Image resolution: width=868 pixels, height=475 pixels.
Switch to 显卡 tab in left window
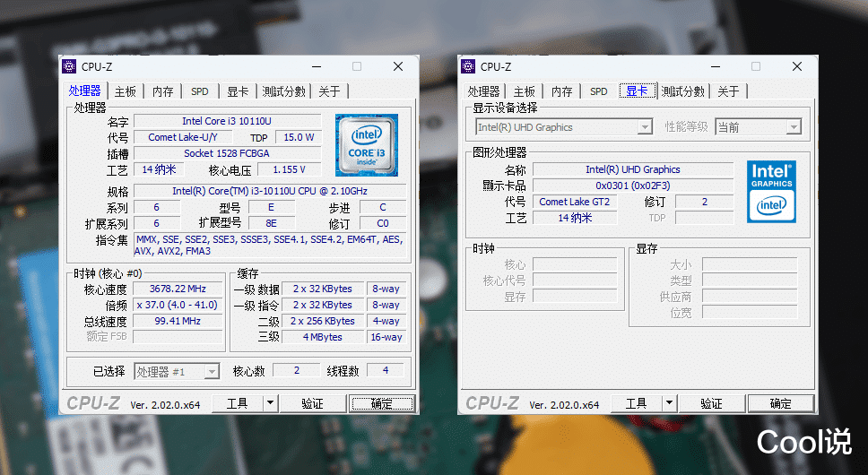click(238, 91)
